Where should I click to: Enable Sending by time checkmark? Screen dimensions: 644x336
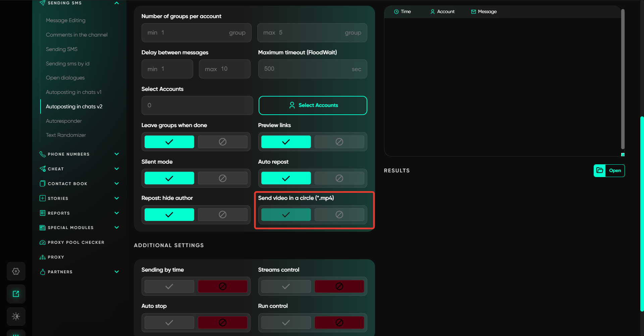[169, 286]
